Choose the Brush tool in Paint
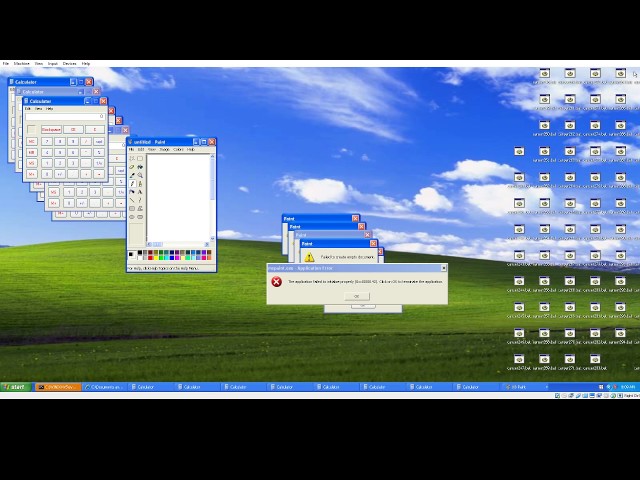This screenshot has width=640, height=480. pos(140,184)
